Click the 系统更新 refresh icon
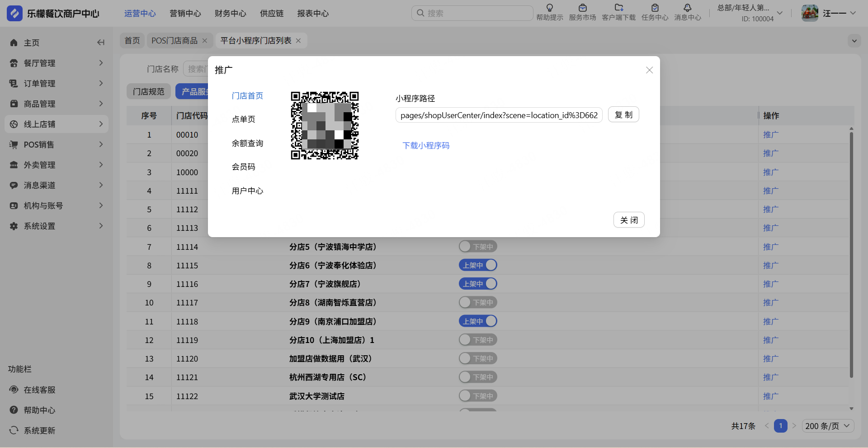This screenshot has height=448, width=868. 14,430
